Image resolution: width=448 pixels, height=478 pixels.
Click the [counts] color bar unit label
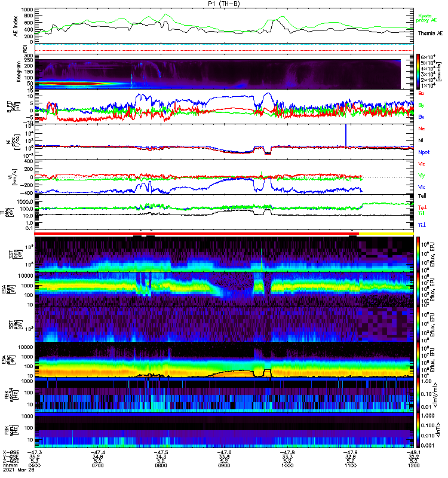(x=439, y=72)
